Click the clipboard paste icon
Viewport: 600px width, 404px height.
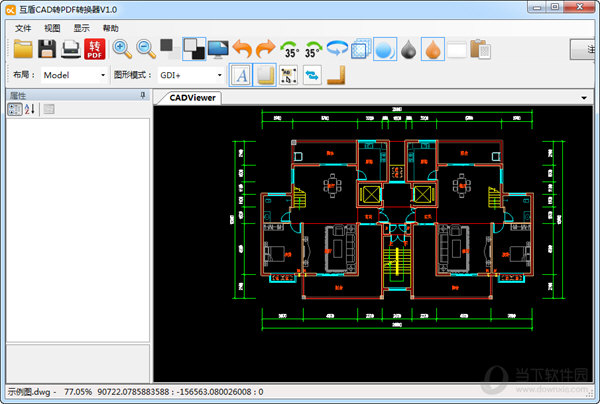pyautogui.click(x=480, y=49)
